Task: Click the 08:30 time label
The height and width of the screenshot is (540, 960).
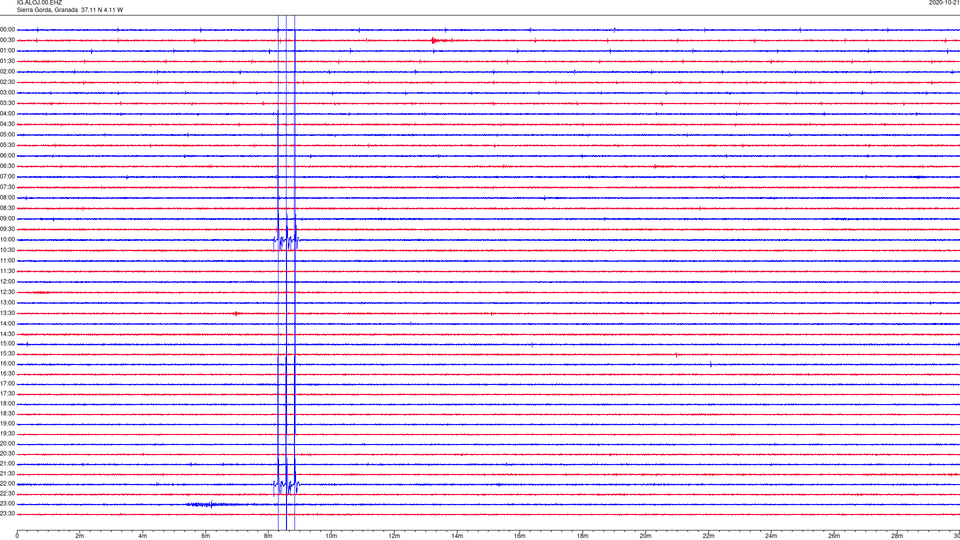Action: (8, 208)
